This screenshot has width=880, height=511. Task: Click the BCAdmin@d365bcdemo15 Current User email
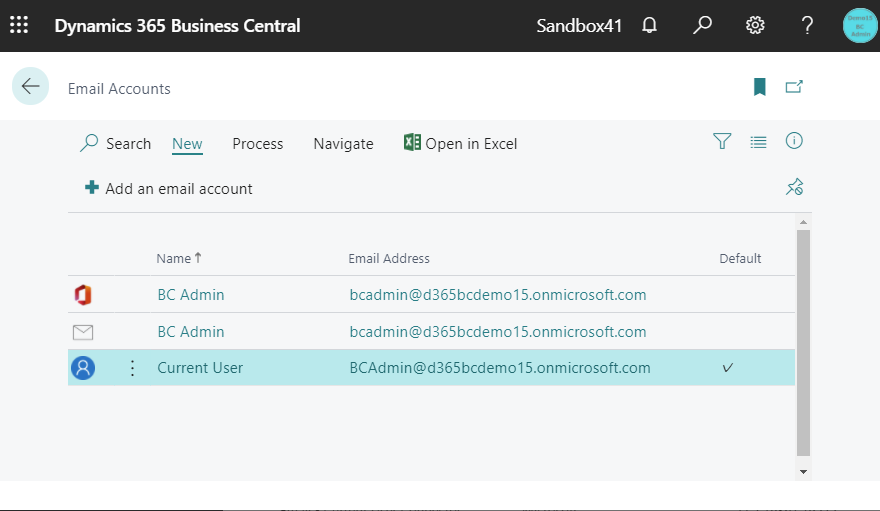(500, 368)
